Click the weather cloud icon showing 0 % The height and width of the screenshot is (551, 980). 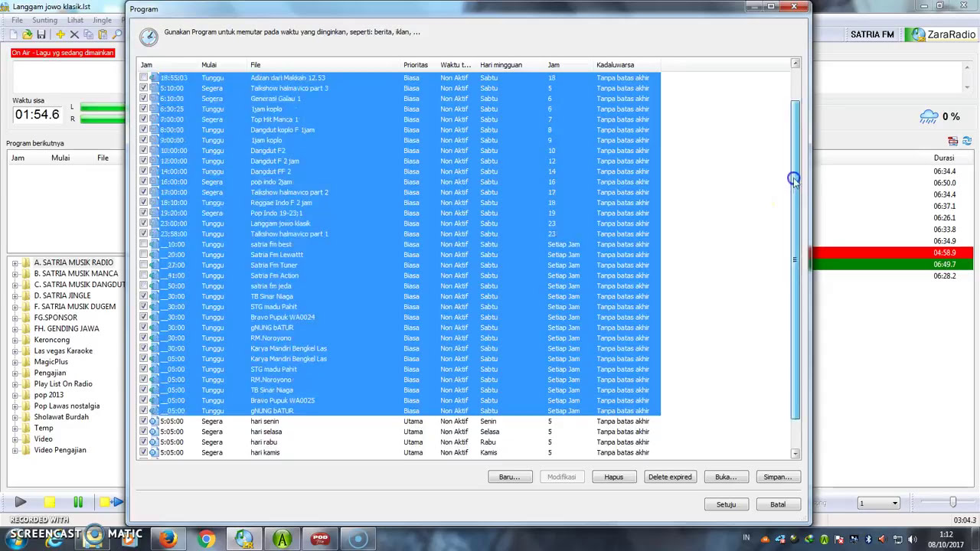929,117
